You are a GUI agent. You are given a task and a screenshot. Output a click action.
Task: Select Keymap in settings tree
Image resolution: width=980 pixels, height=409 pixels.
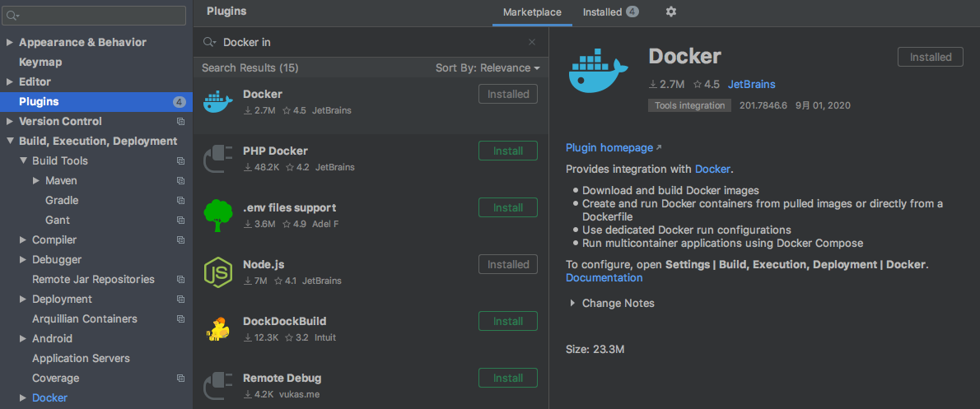[40, 63]
